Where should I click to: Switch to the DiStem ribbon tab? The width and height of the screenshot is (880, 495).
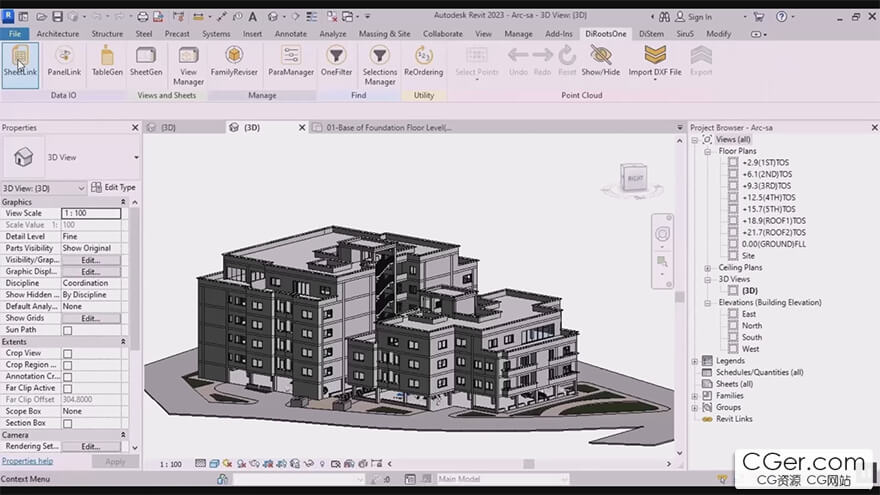tap(651, 34)
